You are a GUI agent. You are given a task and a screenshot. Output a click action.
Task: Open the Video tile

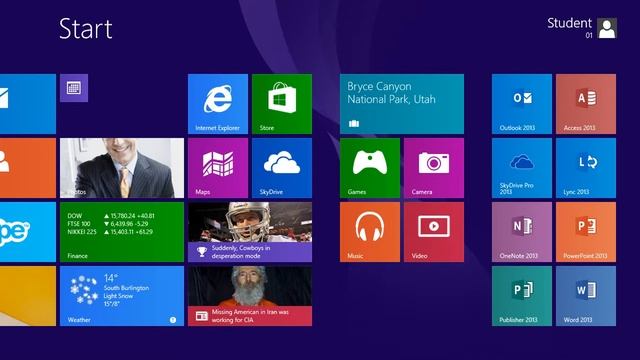coord(434,232)
